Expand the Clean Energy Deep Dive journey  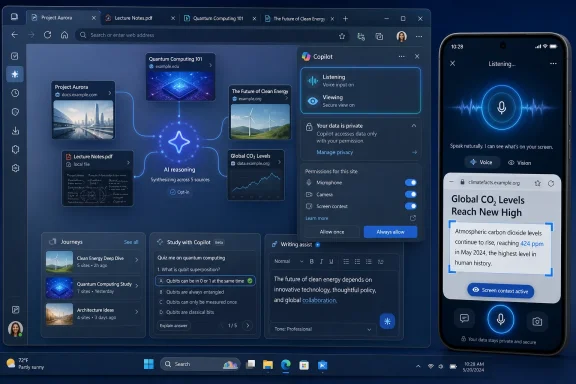(137, 260)
